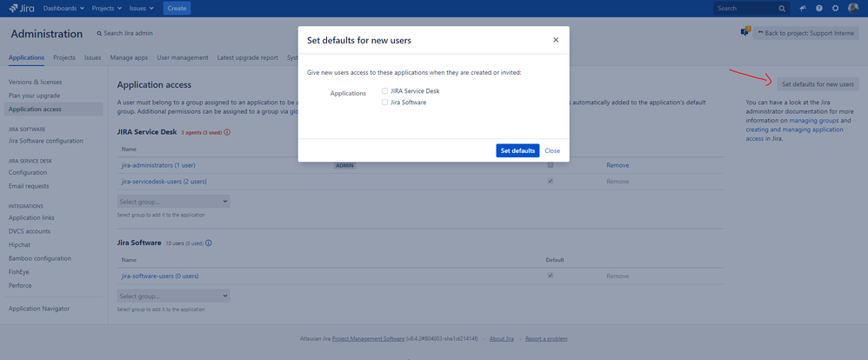Image resolution: width=868 pixels, height=360 pixels.
Task: Toggle default checkbox for jira-servicedesk-users
Action: click(x=551, y=181)
